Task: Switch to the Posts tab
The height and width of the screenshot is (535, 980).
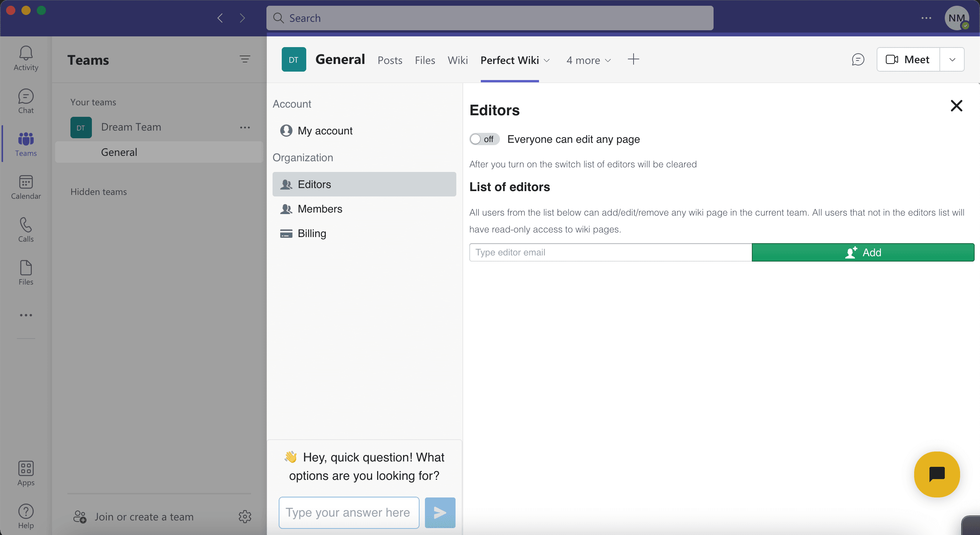Action: coord(390,61)
